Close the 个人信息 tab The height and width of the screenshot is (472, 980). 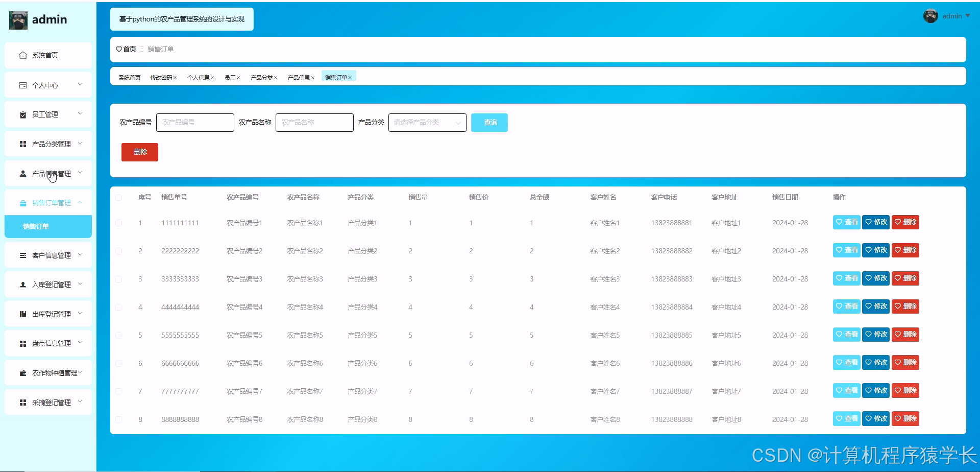coord(212,78)
